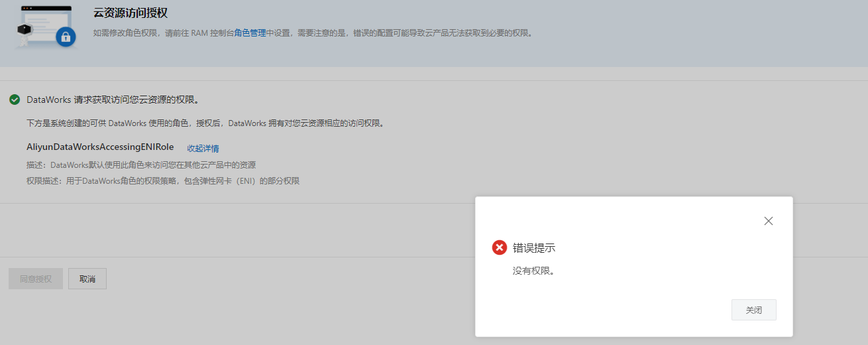Collapse role details via 收起详情
The image size is (868, 345).
click(x=203, y=148)
